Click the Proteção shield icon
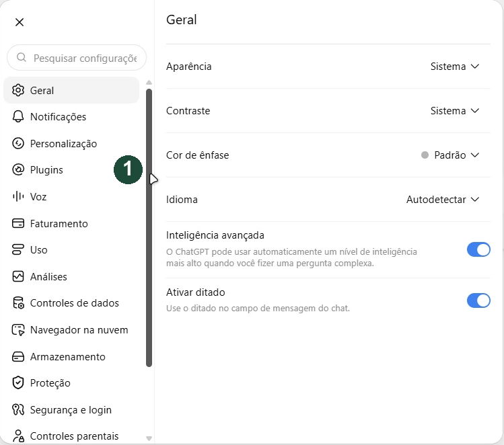504x445 pixels. (x=18, y=382)
